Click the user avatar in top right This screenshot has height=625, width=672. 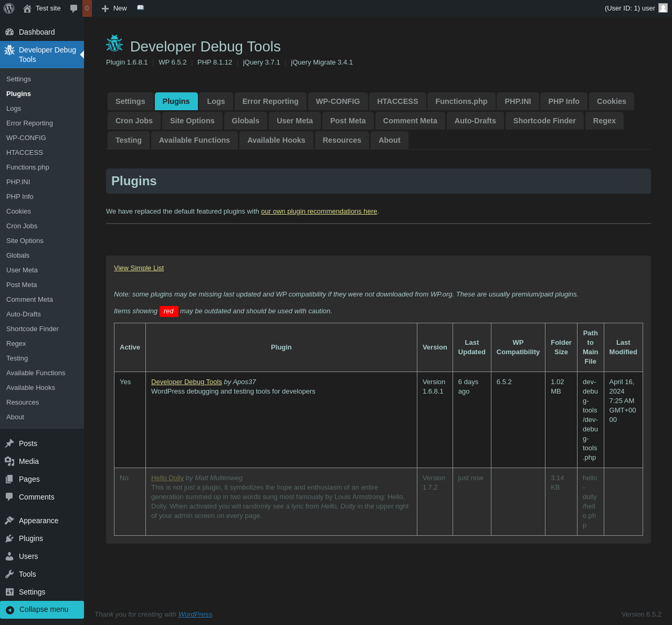pos(663,8)
